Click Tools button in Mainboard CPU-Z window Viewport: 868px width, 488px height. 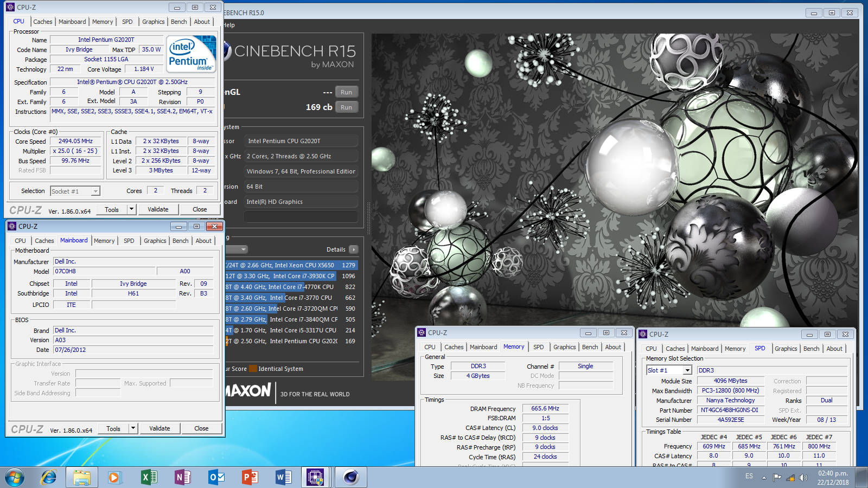click(113, 428)
